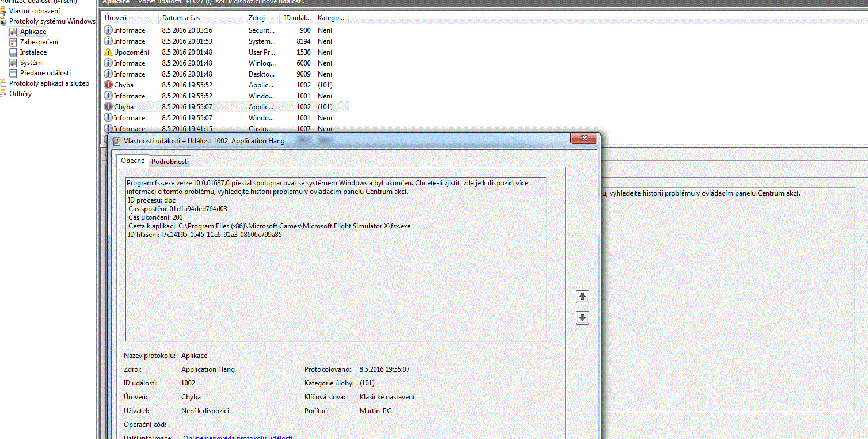The width and height of the screenshot is (868, 439).
Task: Click the info icon of the 20:03:16 event
Action: [x=108, y=30]
